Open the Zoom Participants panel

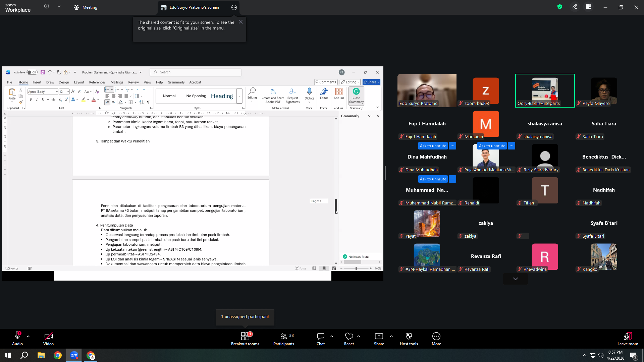(284, 339)
